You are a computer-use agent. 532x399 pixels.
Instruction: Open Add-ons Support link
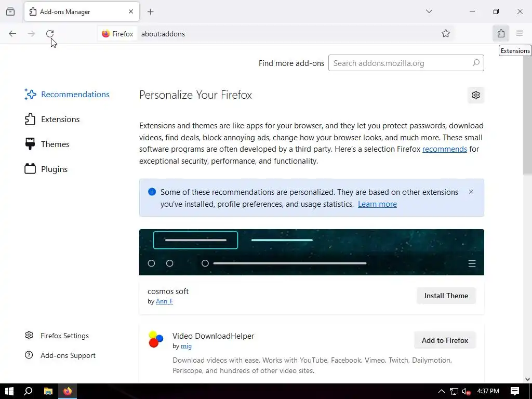(x=60, y=355)
